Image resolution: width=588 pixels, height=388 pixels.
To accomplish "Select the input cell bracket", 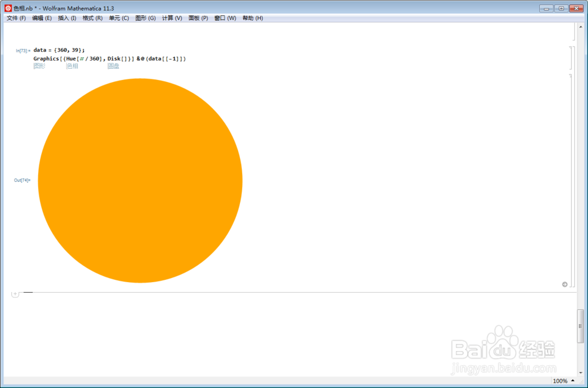I will pos(571,58).
